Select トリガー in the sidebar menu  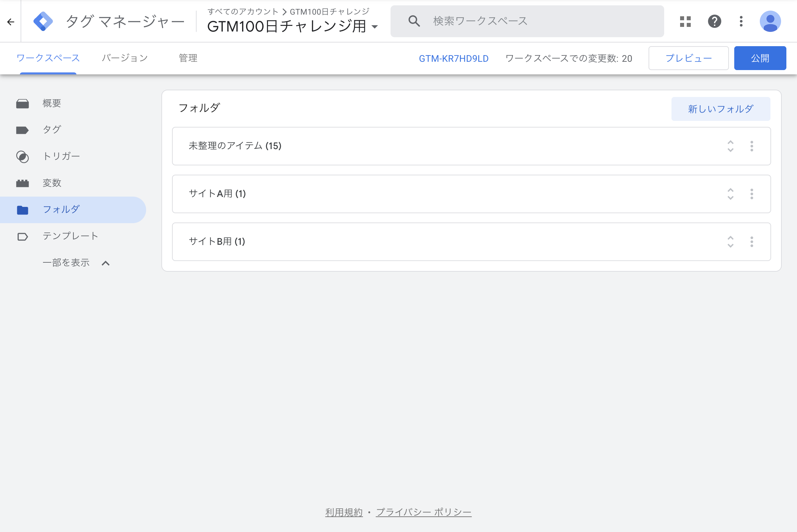[61, 156]
